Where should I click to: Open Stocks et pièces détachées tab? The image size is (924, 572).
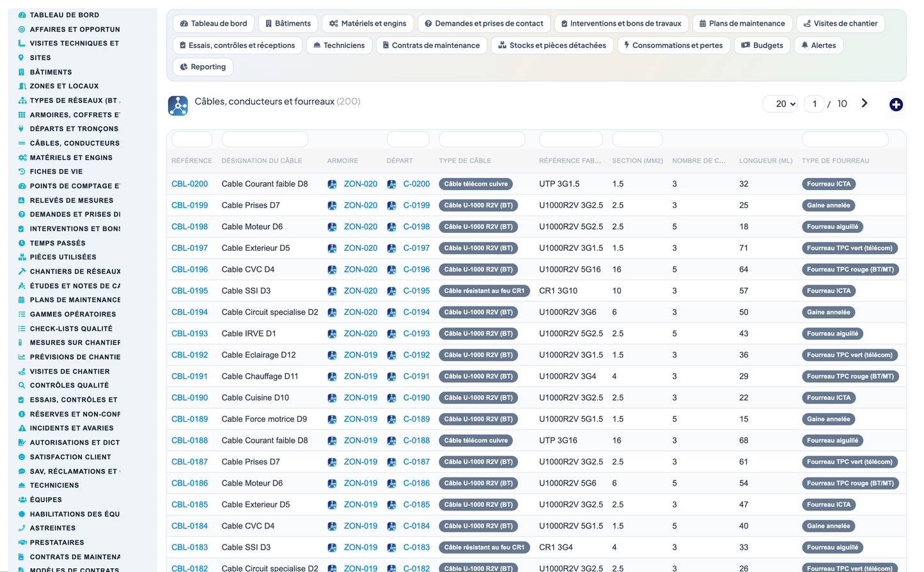(552, 45)
